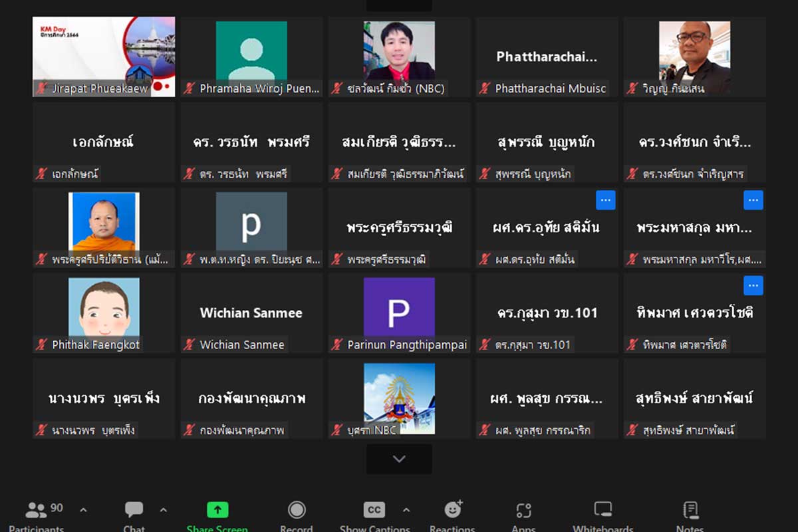Click the green Share Screen icon
Viewport: 798px width, 532px height.
[217, 511]
